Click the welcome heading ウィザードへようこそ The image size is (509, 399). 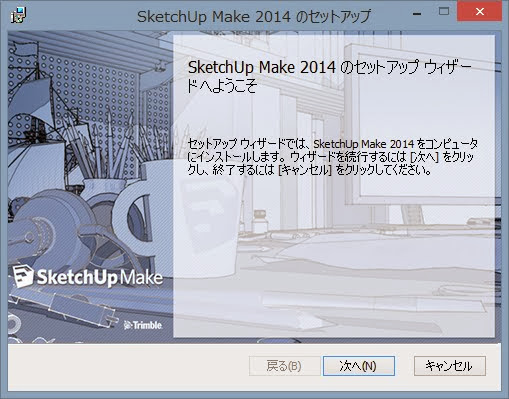coord(330,77)
